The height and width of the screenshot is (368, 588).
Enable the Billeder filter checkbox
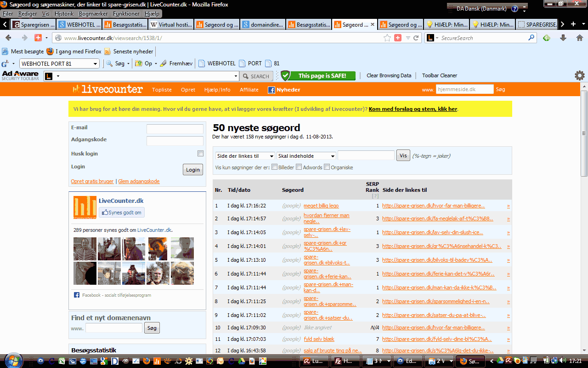(x=274, y=167)
